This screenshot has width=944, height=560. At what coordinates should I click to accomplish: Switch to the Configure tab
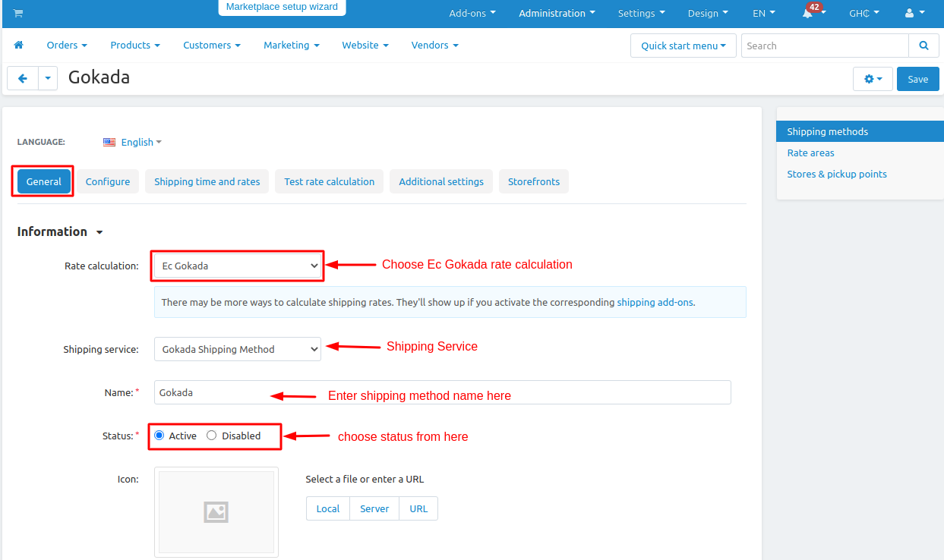(x=108, y=181)
